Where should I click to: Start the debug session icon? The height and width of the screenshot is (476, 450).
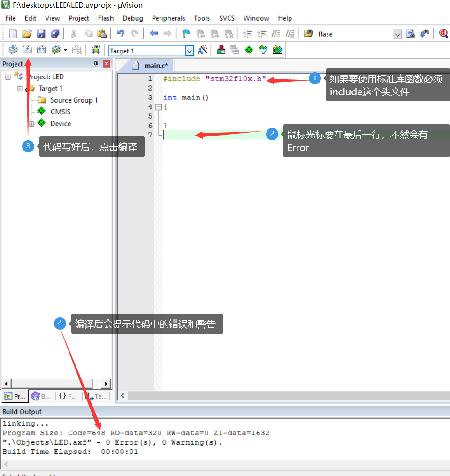click(443, 33)
